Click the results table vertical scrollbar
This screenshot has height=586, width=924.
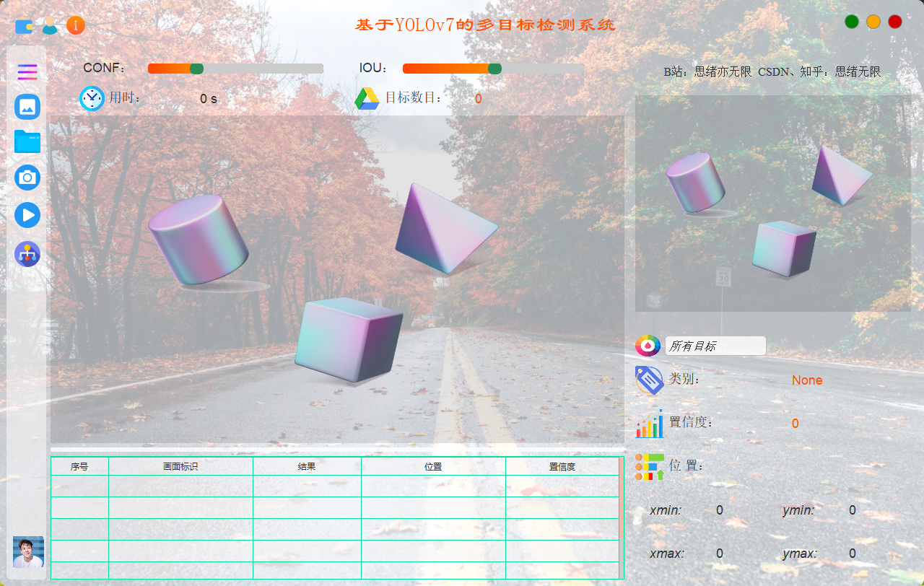(x=622, y=517)
